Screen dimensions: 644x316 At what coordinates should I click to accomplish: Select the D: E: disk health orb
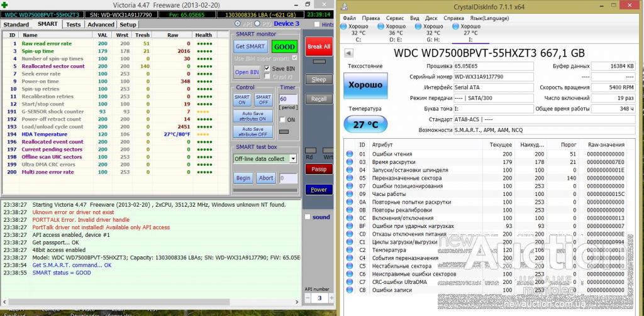pyautogui.click(x=380, y=26)
